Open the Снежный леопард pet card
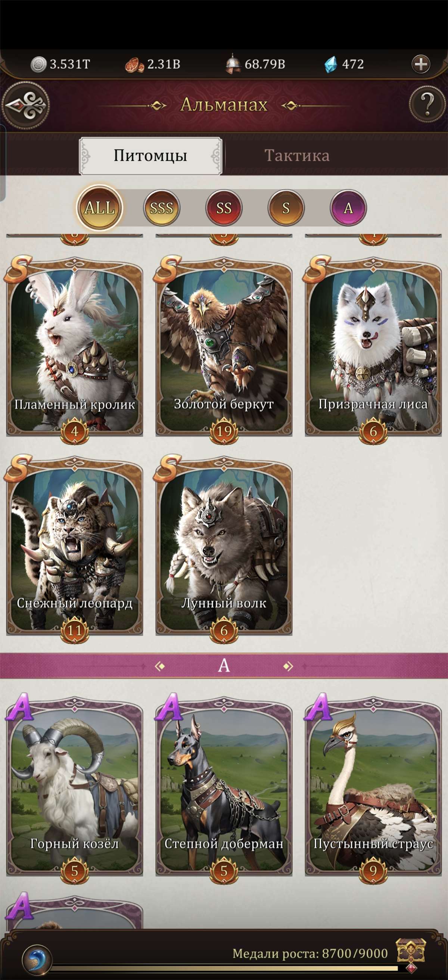Viewport: 448px width, 980px height. 75,548
